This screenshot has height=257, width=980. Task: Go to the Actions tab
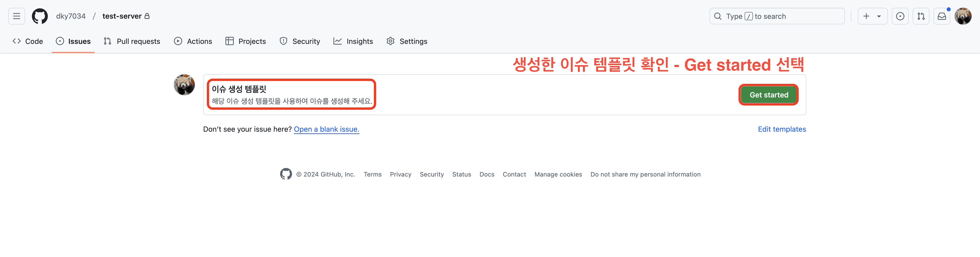193,41
